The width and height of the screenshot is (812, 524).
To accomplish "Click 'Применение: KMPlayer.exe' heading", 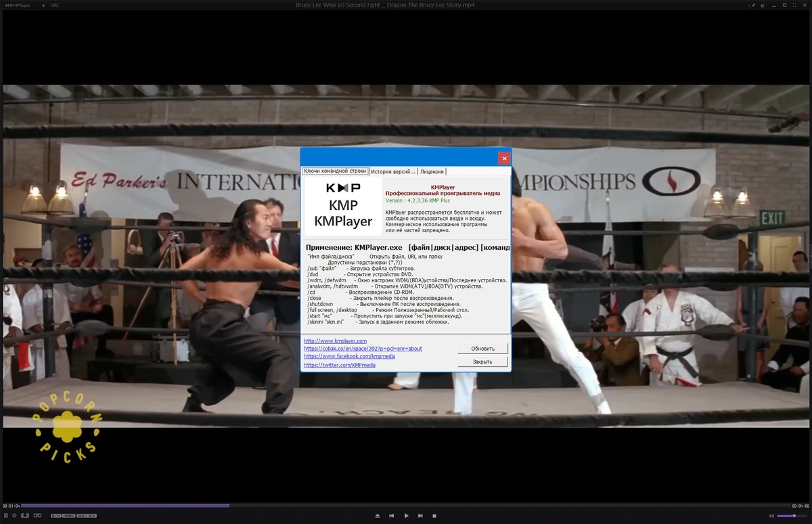I will (x=354, y=248).
